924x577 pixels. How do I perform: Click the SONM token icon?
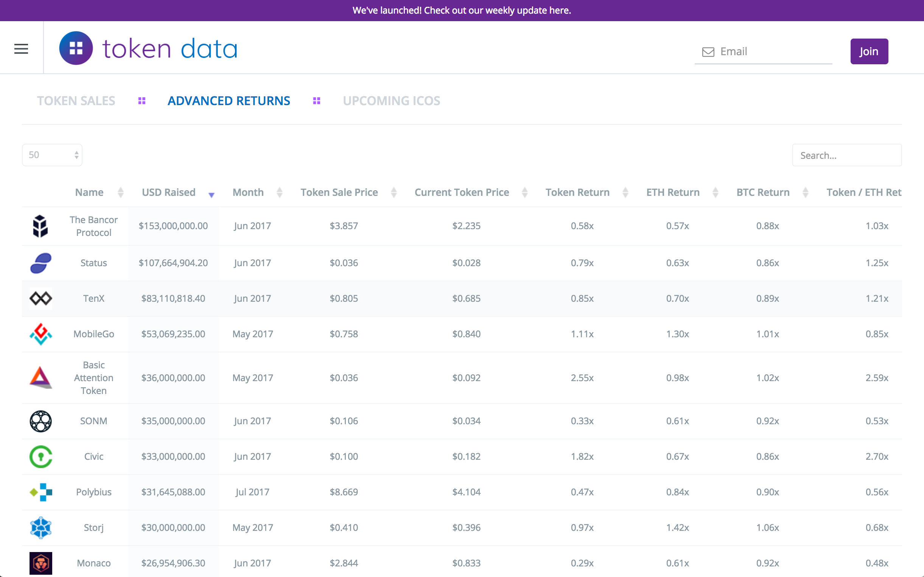(40, 421)
